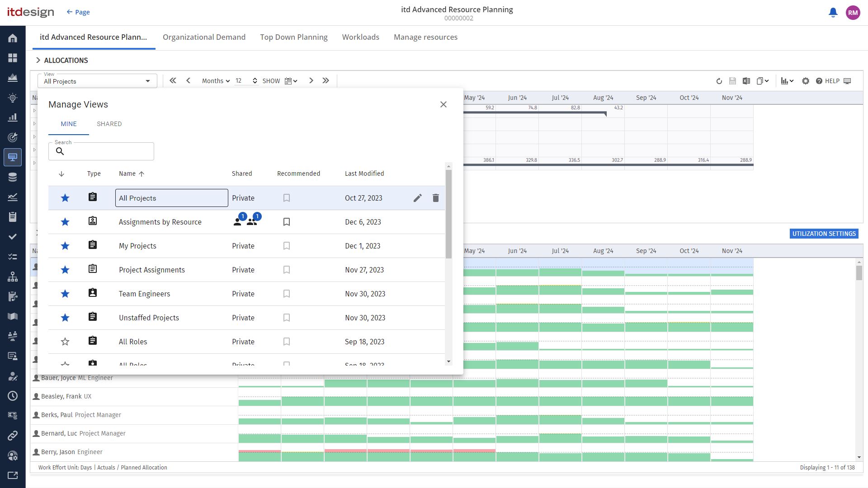Go back via the Page link
The height and width of the screenshot is (488, 868).
point(78,12)
